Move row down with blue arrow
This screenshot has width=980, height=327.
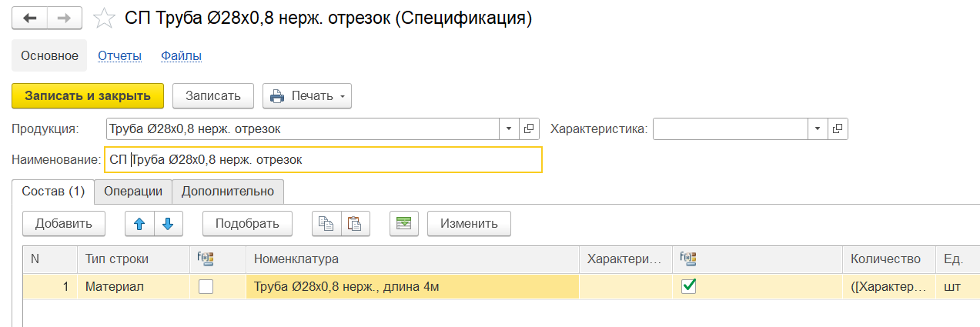pyautogui.click(x=169, y=224)
